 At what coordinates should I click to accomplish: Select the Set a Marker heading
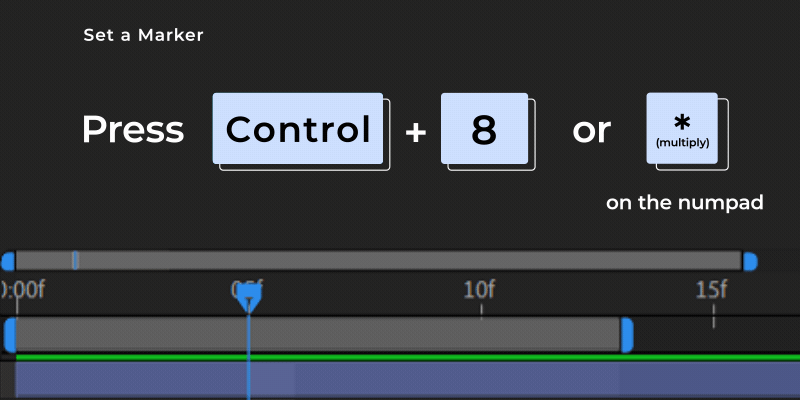click(x=143, y=35)
